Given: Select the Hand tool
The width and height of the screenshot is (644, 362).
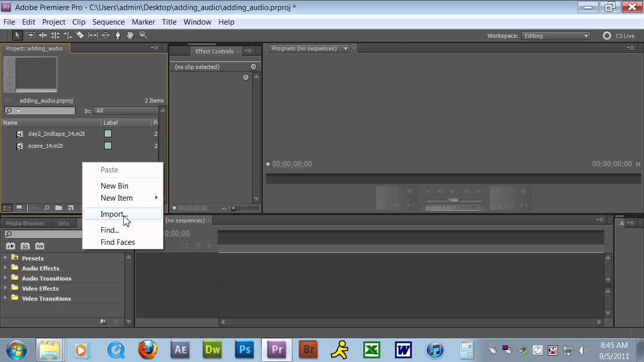Looking at the screenshot, I should click(x=130, y=35).
